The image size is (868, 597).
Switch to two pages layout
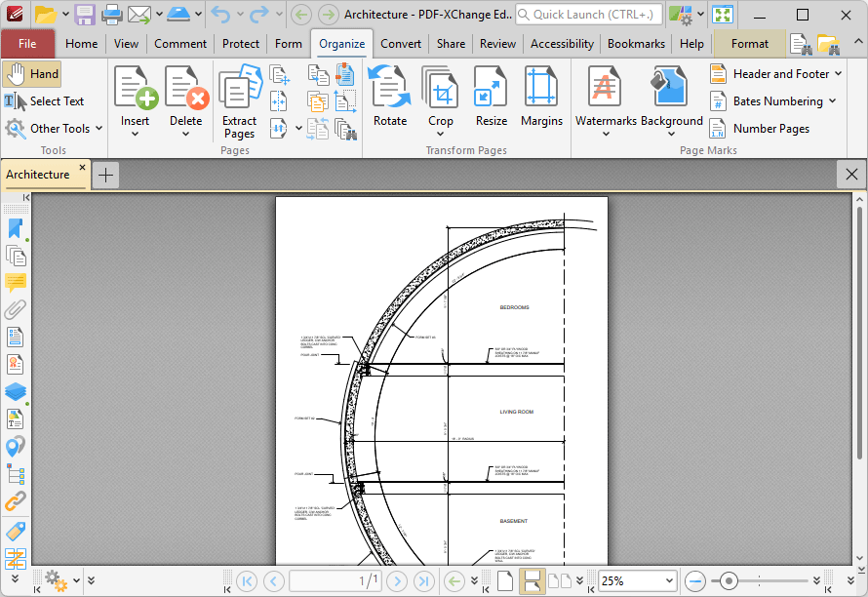[560, 581]
